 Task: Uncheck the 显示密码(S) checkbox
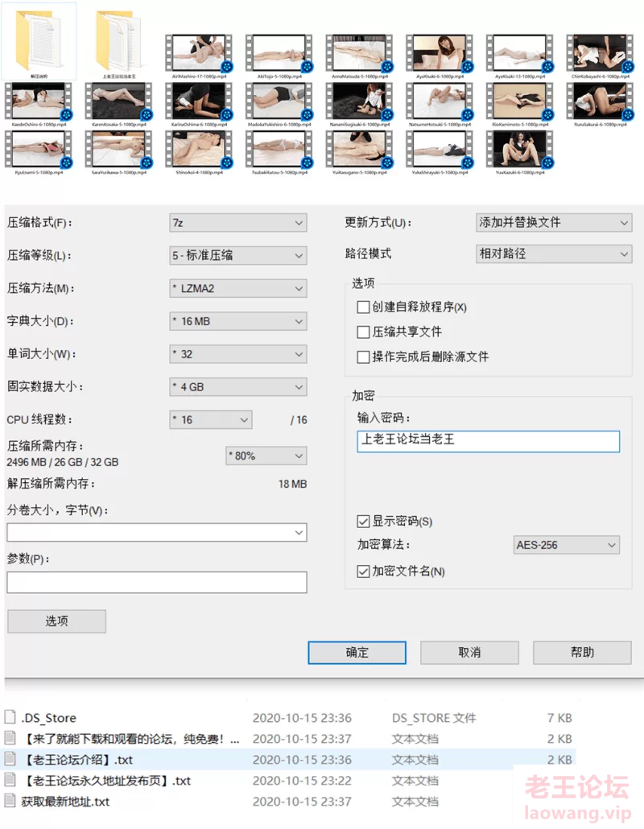pyautogui.click(x=363, y=522)
